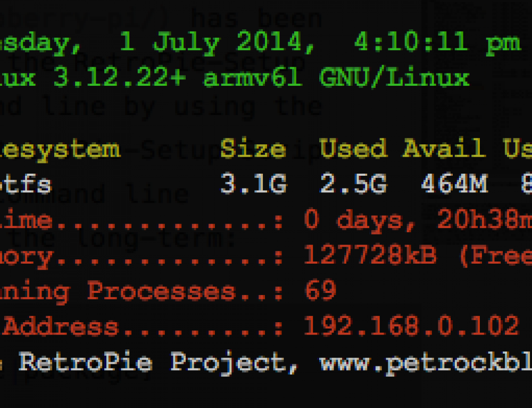Click the yellow "Used" column header

point(353,149)
